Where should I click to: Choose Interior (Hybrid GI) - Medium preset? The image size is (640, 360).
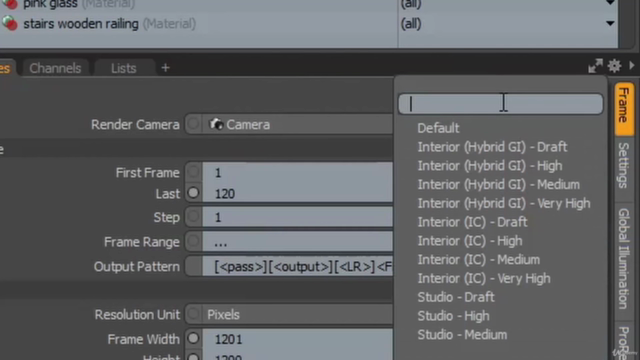[x=498, y=184]
